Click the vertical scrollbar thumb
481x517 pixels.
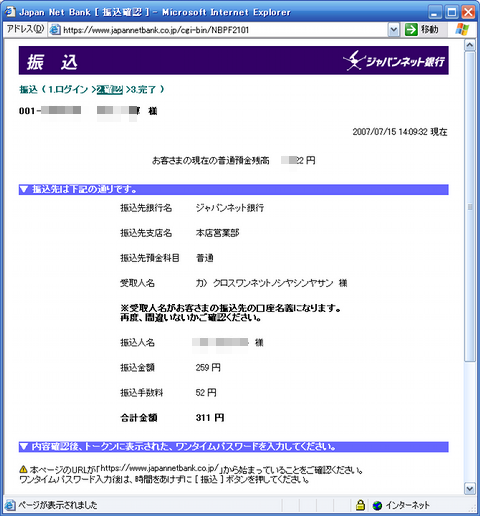click(x=470, y=206)
